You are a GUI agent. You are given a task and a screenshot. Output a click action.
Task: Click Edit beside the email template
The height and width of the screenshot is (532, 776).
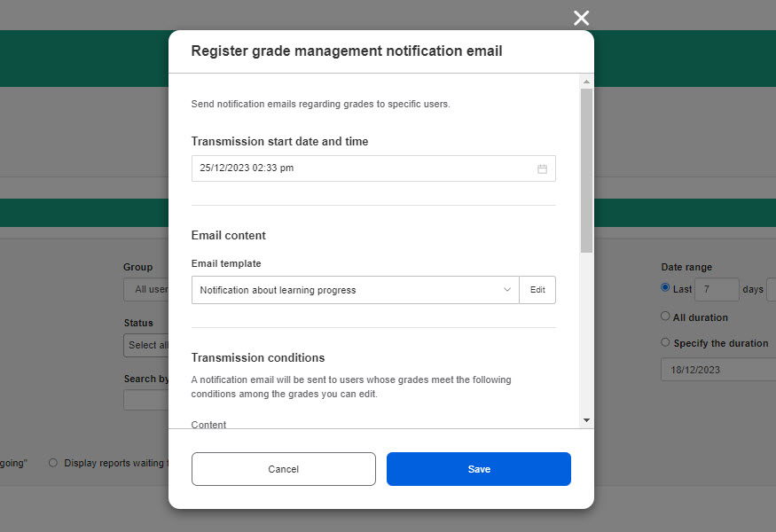(x=537, y=290)
